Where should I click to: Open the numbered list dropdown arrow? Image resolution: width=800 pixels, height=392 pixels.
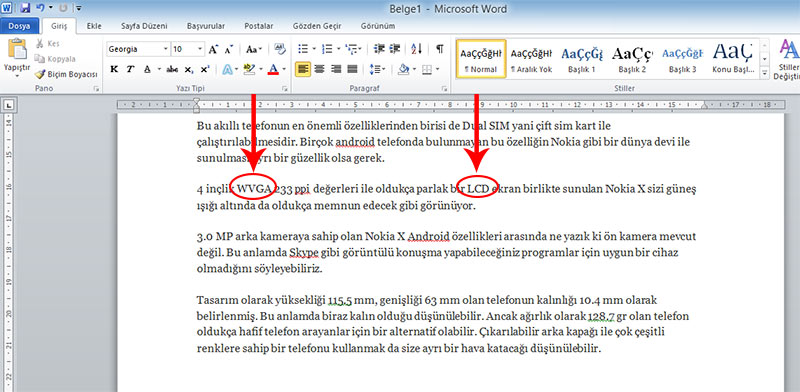coord(338,49)
